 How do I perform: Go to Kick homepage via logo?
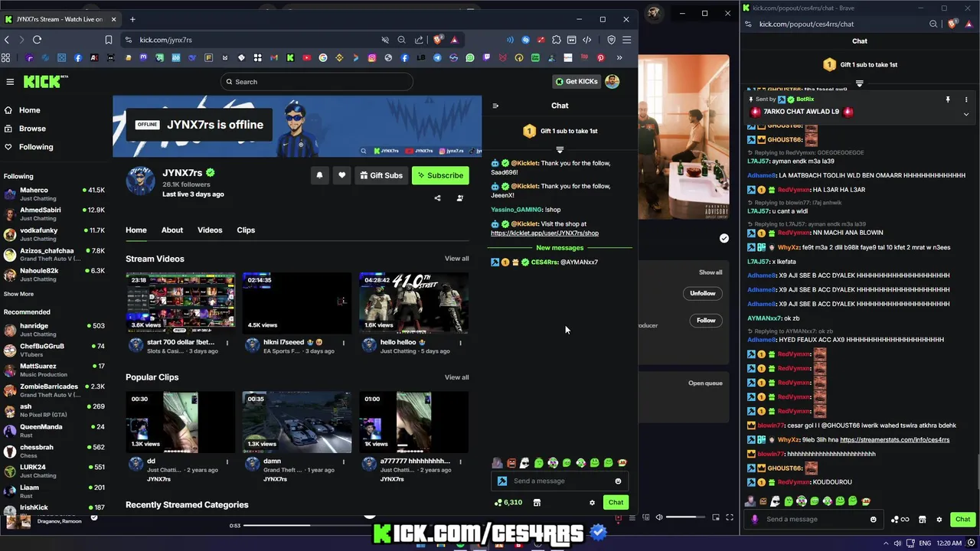46,82
